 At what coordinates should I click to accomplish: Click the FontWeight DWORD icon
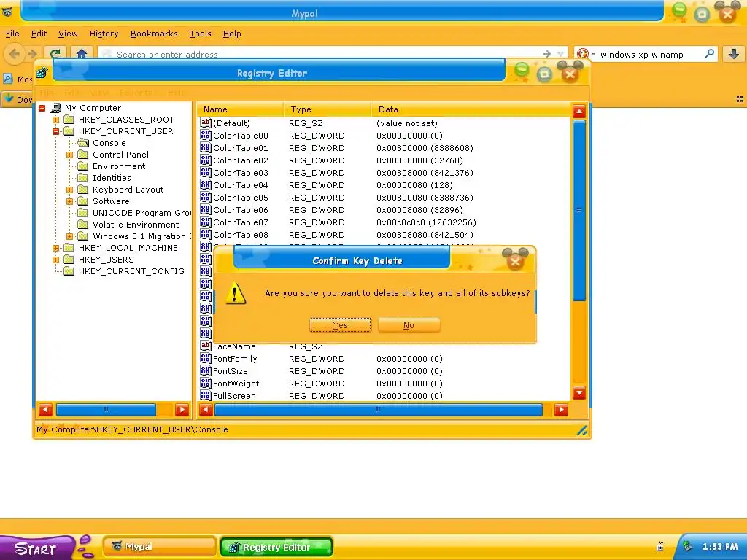coord(205,383)
